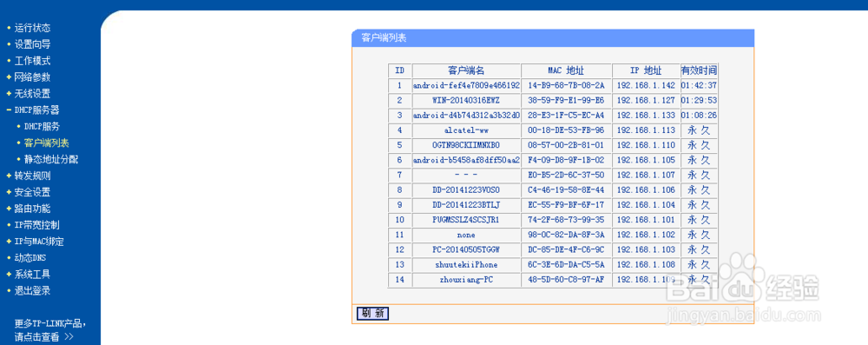868x345 pixels.
Task: Click IP address 192.168.1.105
Action: (646, 160)
